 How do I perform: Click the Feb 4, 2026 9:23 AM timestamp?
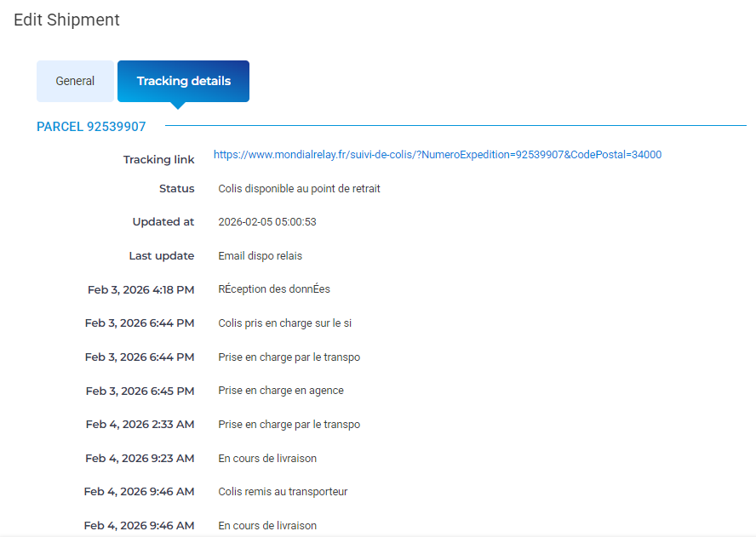click(x=140, y=459)
